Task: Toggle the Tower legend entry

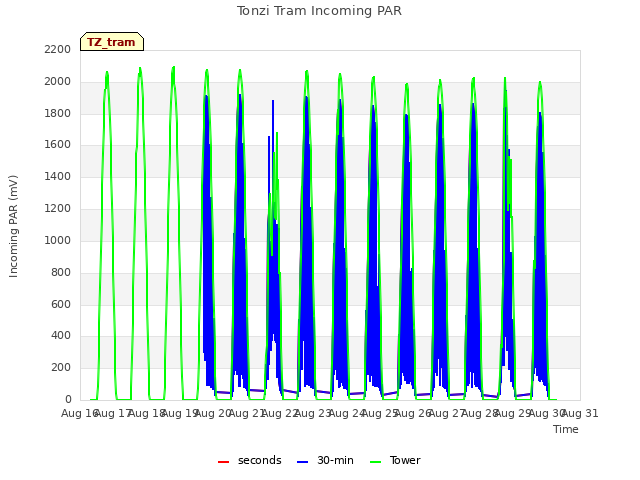Action: [x=395, y=460]
